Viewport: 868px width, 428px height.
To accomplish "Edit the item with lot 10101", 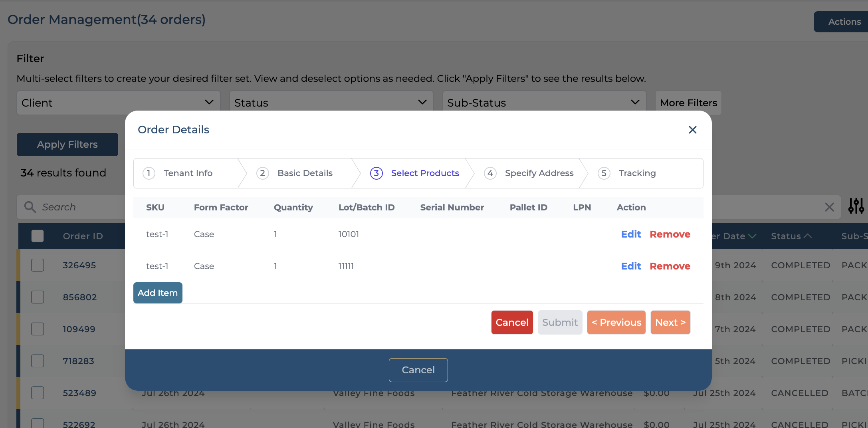I will tap(631, 234).
